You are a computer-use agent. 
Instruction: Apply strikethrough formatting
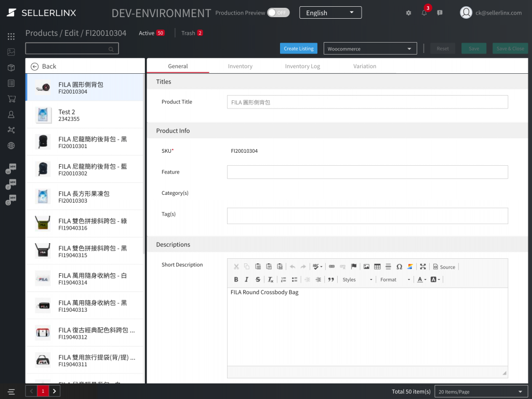[258, 280]
